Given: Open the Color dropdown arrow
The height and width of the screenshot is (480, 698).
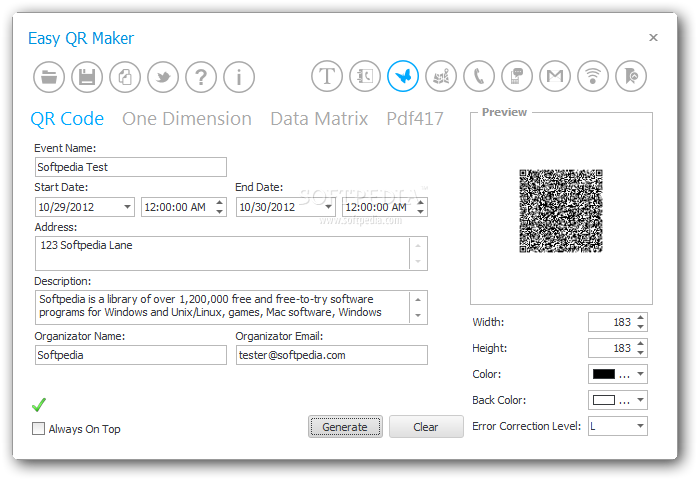Looking at the screenshot, I should [x=641, y=374].
